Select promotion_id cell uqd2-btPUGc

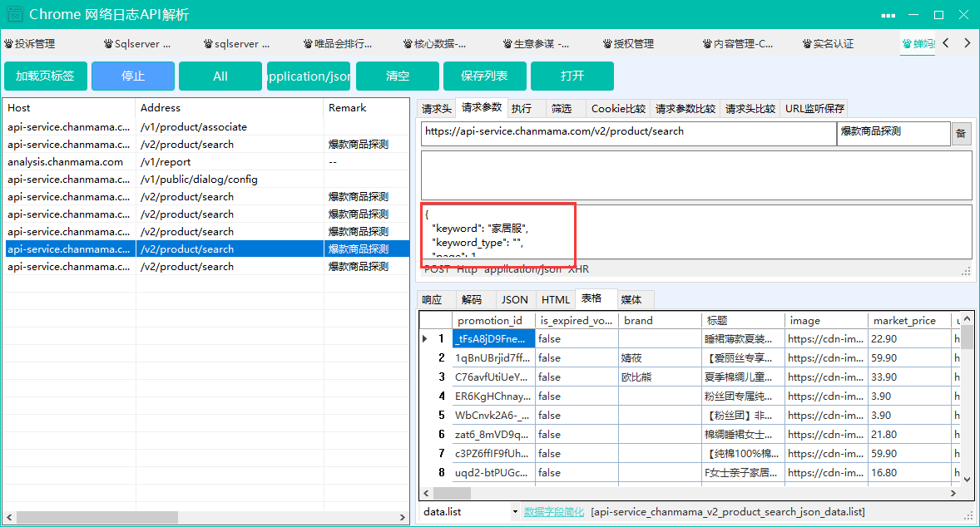494,473
